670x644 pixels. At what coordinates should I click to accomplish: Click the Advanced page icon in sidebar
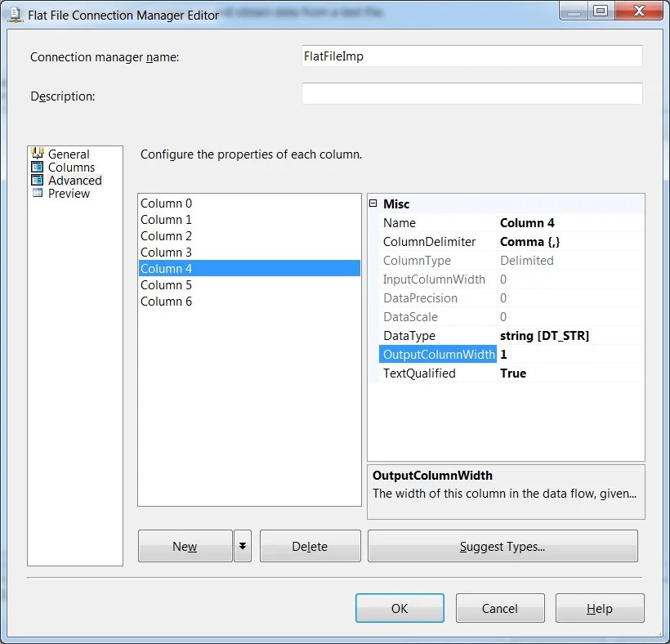pyautogui.click(x=39, y=180)
